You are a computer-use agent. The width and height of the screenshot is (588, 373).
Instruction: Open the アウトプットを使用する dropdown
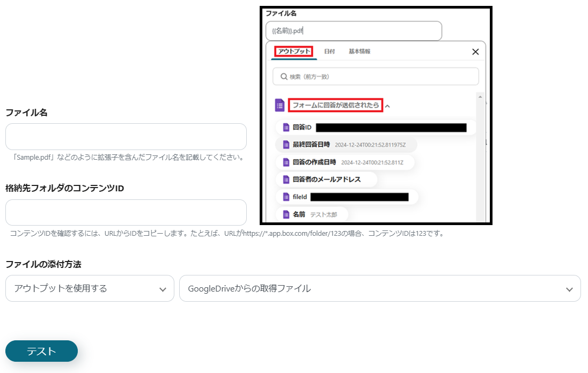[90, 288]
